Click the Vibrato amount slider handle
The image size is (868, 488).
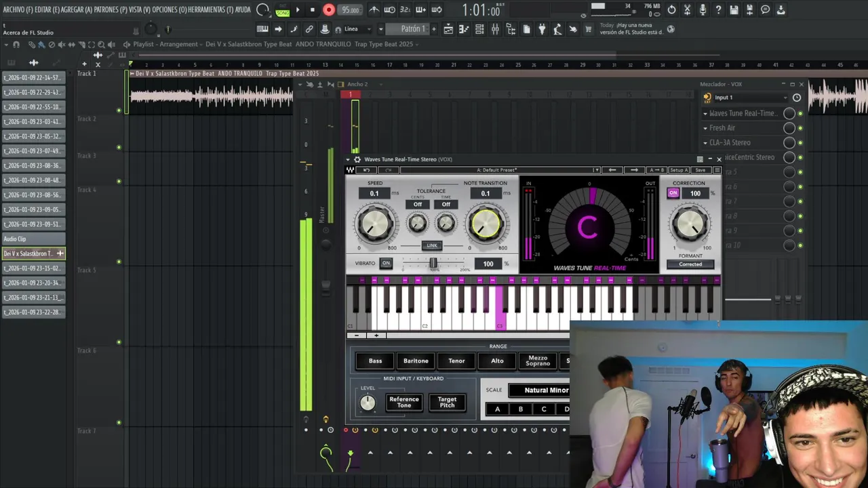tap(433, 262)
